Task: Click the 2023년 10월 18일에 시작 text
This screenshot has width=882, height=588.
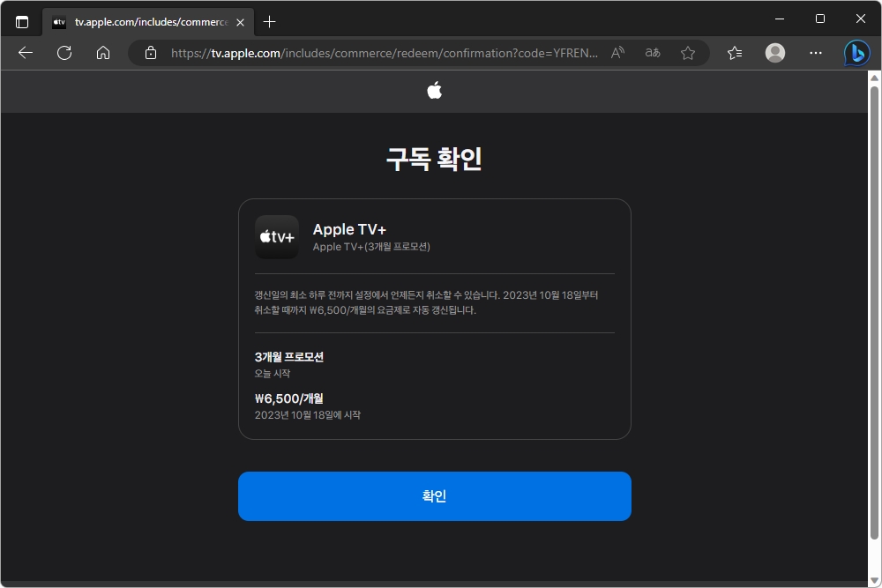Action: (x=308, y=415)
